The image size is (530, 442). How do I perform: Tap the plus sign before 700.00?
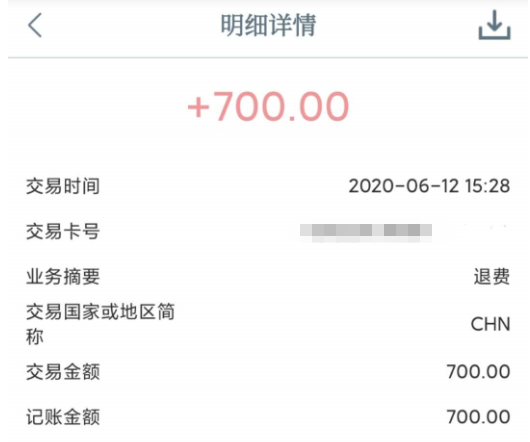click(199, 108)
